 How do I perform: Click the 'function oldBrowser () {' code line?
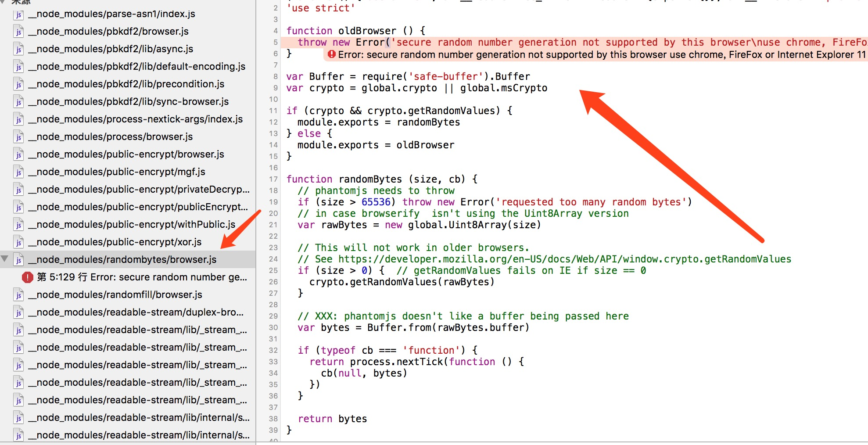[x=356, y=31]
